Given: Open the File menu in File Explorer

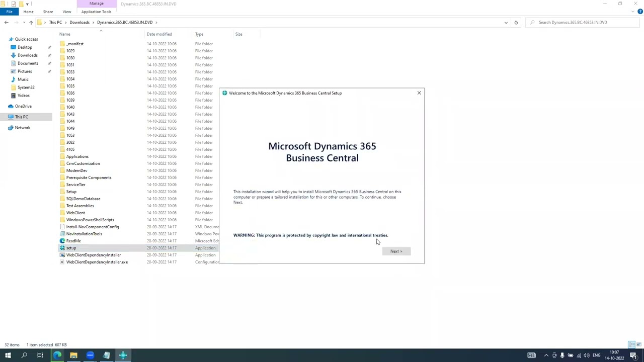Looking at the screenshot, I should coord(9,12).
